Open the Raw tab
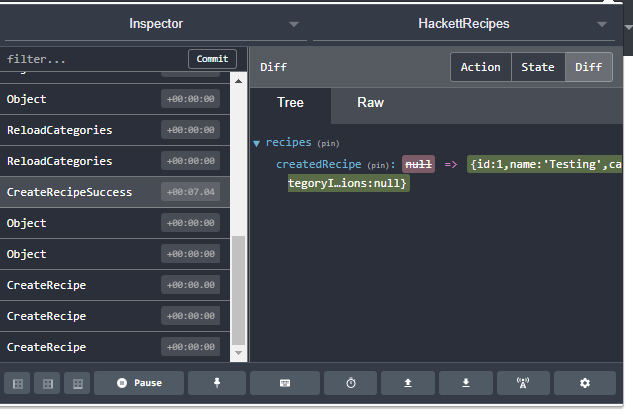Viewport: 633px width, 415px height. pos(370,103)
